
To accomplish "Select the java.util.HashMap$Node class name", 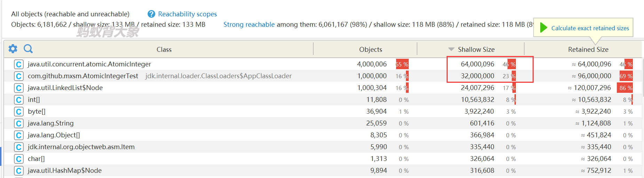I will pos(64,170).
